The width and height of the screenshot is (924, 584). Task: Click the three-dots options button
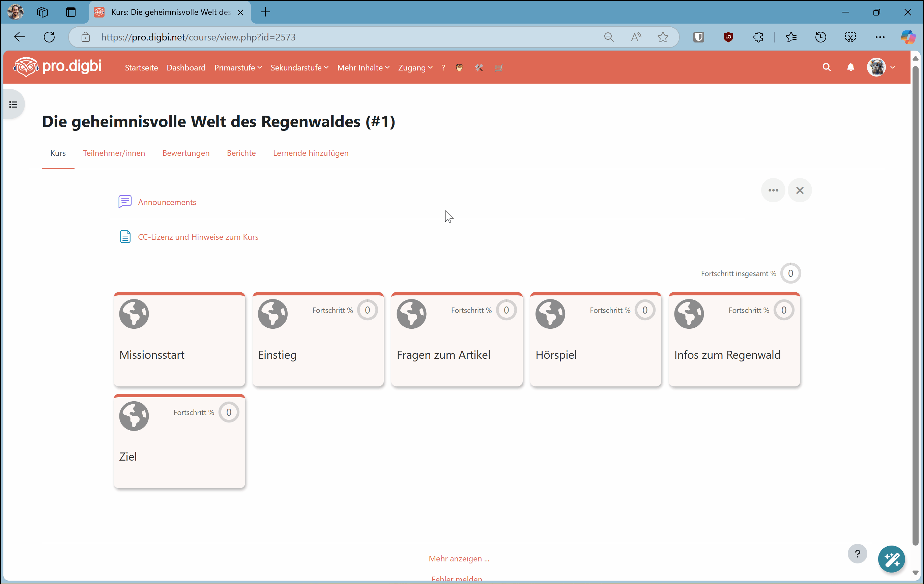773,190
